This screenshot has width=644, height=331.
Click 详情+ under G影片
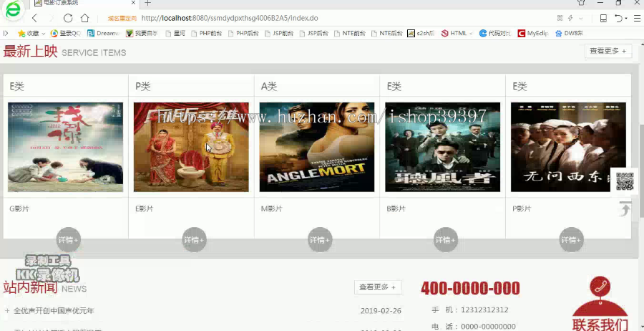[68, 240]
